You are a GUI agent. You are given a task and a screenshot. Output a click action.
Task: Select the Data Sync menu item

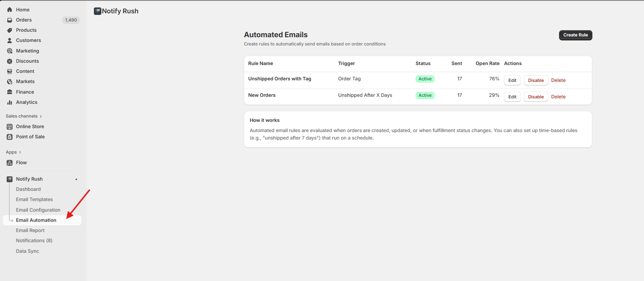point(27,251)
